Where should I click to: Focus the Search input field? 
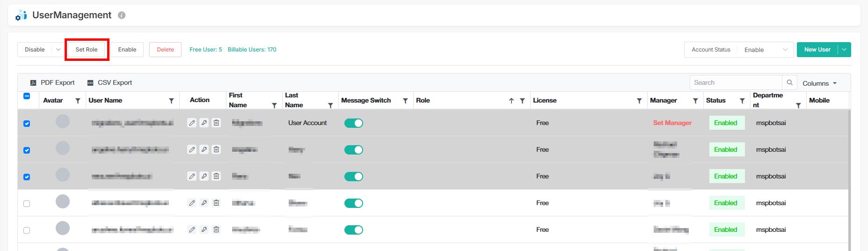click(x=736, y=82)
